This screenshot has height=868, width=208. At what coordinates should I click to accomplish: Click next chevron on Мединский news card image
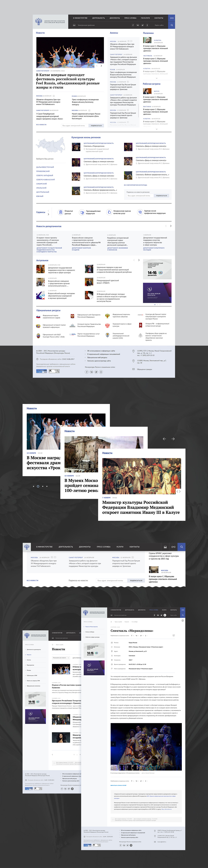(180, 491)
